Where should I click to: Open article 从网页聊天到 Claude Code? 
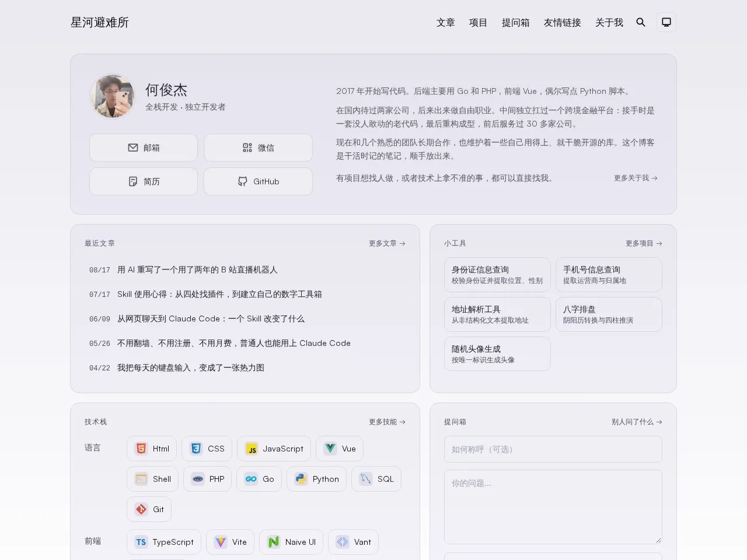[245, 318]
